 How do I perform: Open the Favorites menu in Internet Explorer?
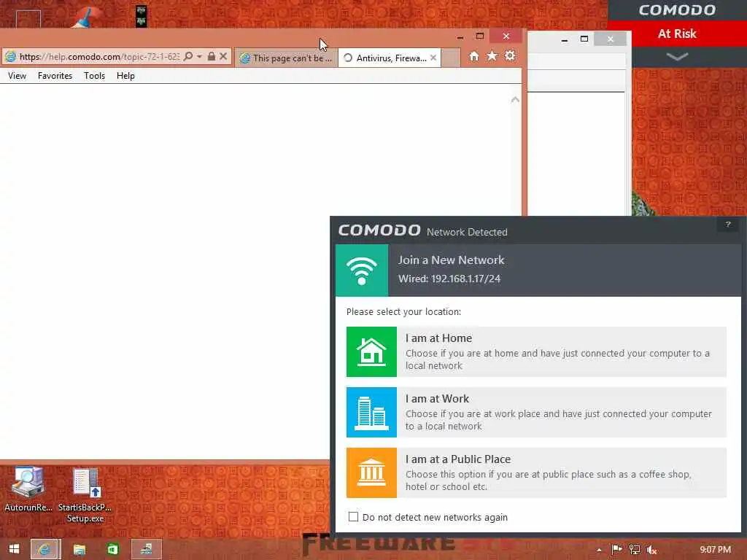55,76
